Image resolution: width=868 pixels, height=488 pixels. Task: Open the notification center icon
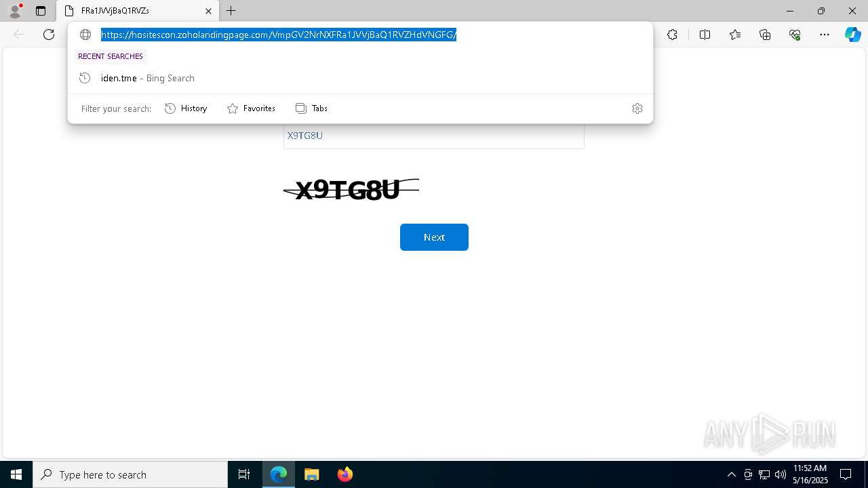click(846, 474)
